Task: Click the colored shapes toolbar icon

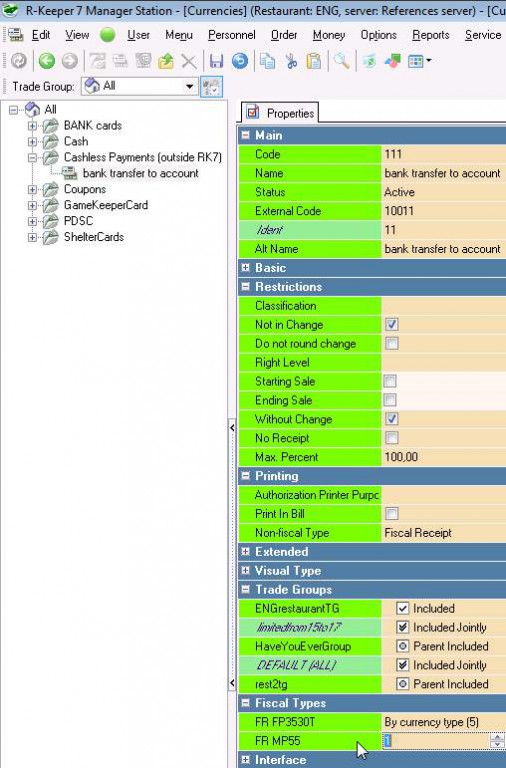Action: click(x=392, y=61)
